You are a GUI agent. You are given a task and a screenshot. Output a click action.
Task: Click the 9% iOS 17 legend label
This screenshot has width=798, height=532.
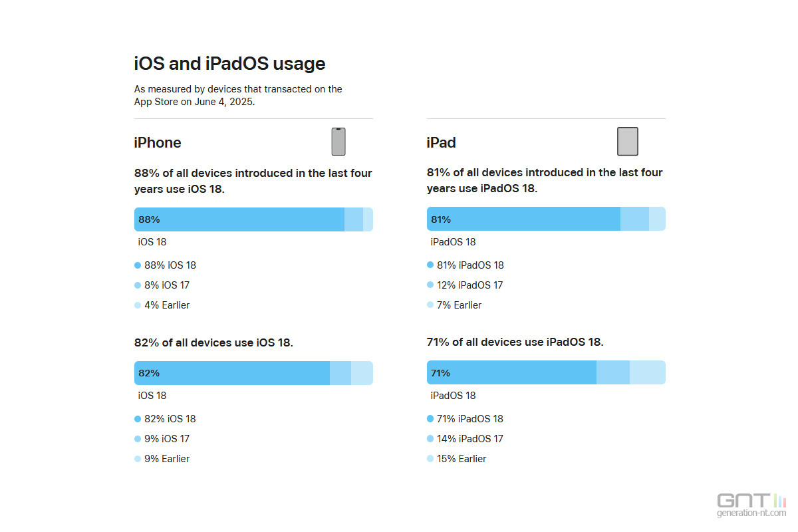coord(167,439)
